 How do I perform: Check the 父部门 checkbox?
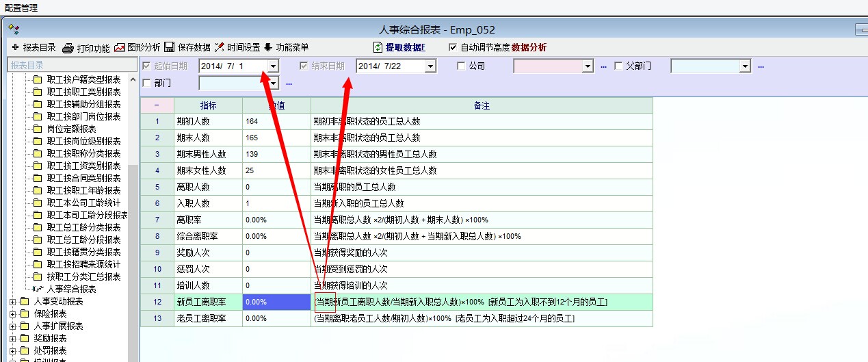(x=618, y=66)
